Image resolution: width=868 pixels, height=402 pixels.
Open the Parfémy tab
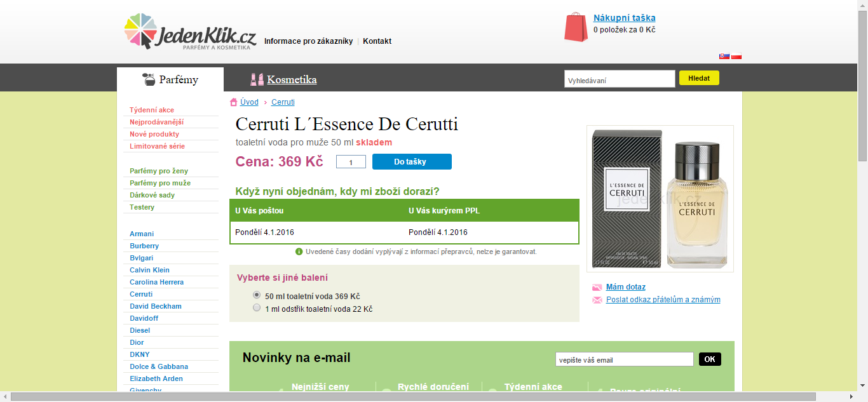(x=170, y=79)
